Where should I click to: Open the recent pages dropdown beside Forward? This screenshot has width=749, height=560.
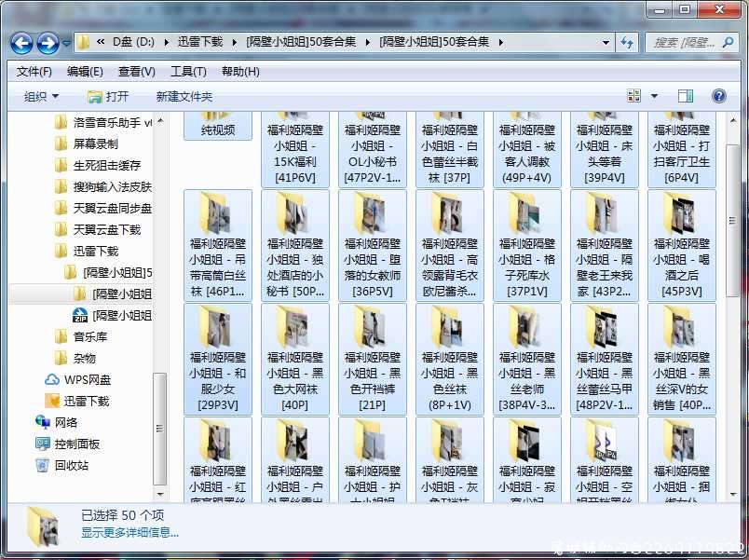(x=66, y=43)
